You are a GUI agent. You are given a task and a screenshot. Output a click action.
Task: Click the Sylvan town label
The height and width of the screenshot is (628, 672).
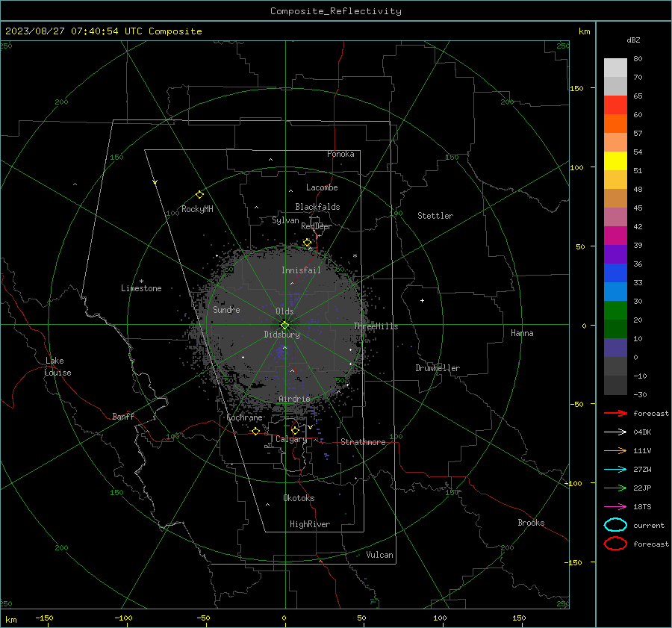click(x=285, y=220)
